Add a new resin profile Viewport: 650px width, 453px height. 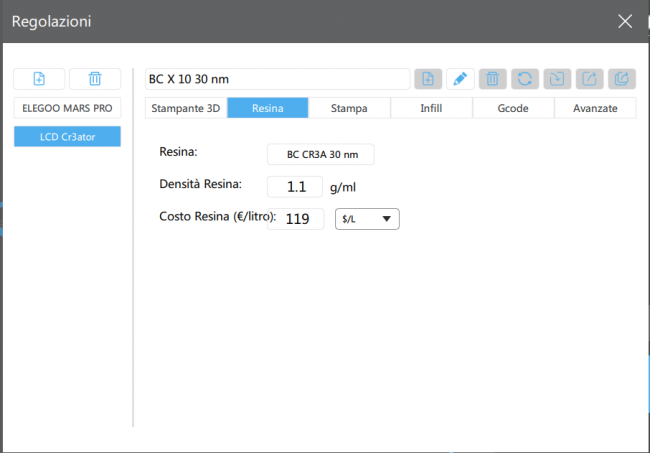click(427, 79)
